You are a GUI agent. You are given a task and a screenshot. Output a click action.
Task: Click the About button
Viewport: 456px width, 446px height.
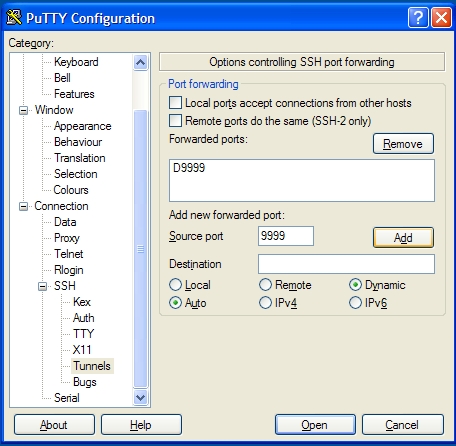coord(54,425)
